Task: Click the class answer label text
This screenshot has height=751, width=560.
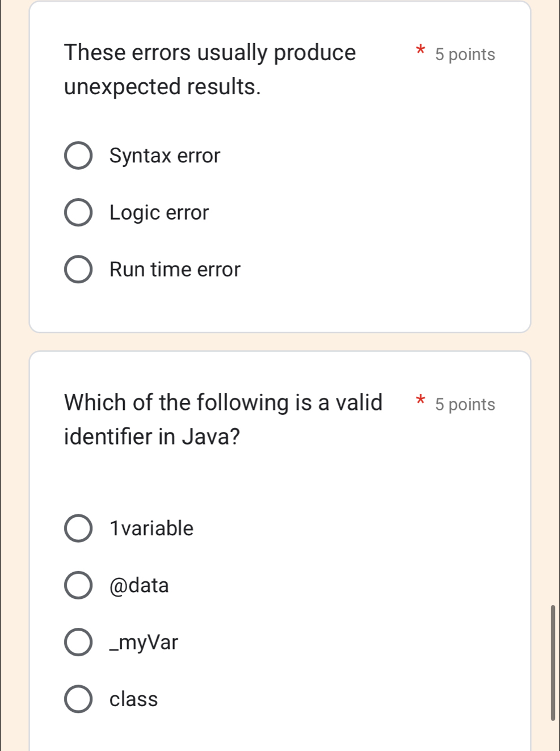Action: tap(133, 699)
